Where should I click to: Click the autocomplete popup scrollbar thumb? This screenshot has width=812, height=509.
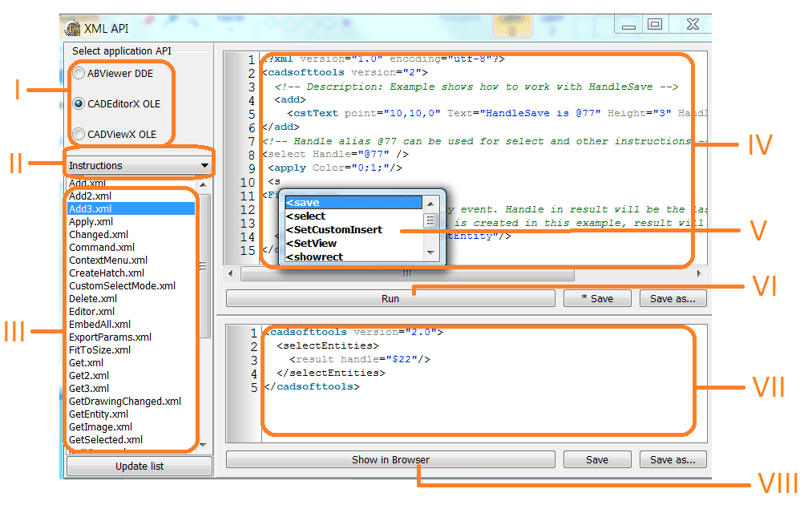pyautogui.click(x=430, y=221)
